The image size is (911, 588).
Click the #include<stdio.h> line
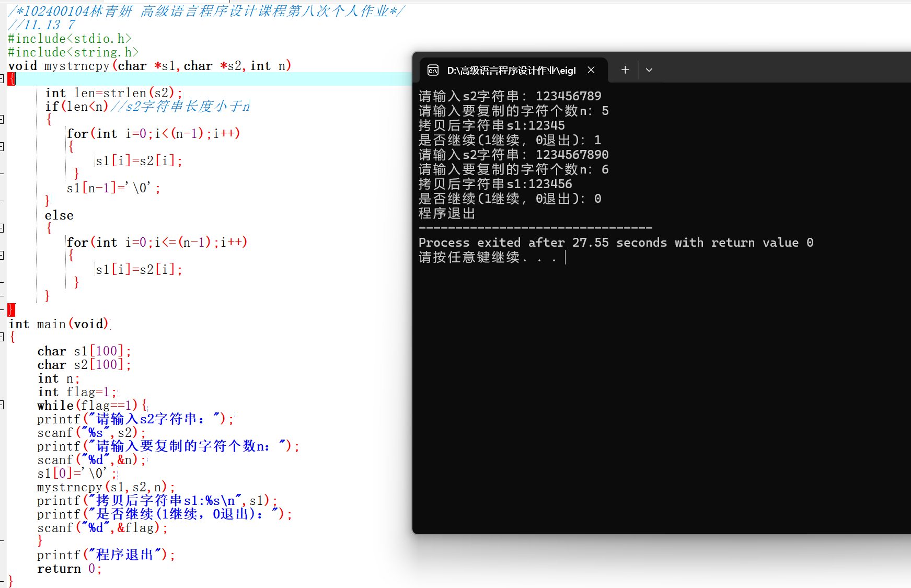tap(70, 38)
